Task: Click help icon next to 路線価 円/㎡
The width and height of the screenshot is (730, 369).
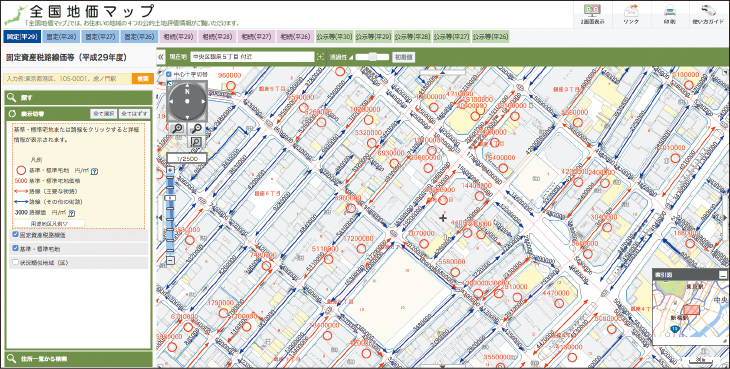Action: click(x=72, y=213)
